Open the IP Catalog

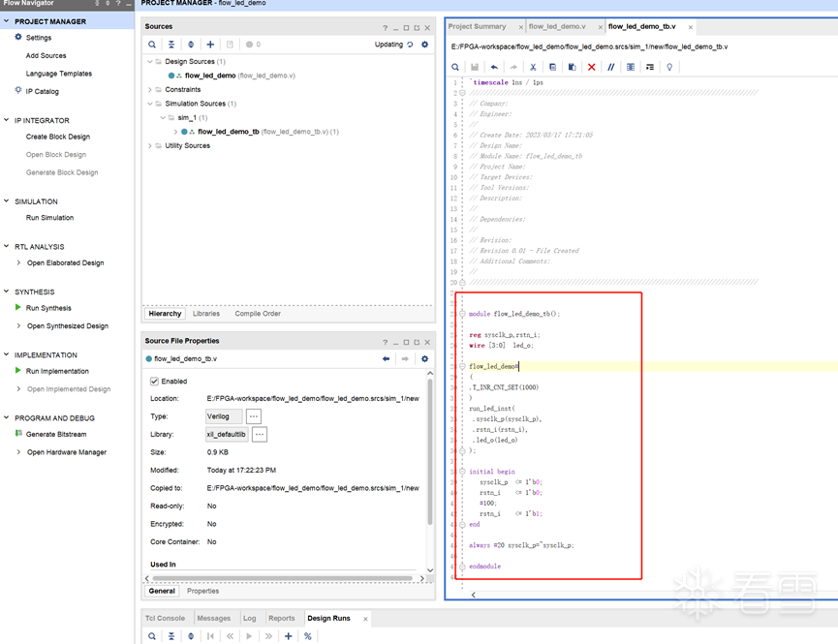pyautogui.click(x=43, y=91)
